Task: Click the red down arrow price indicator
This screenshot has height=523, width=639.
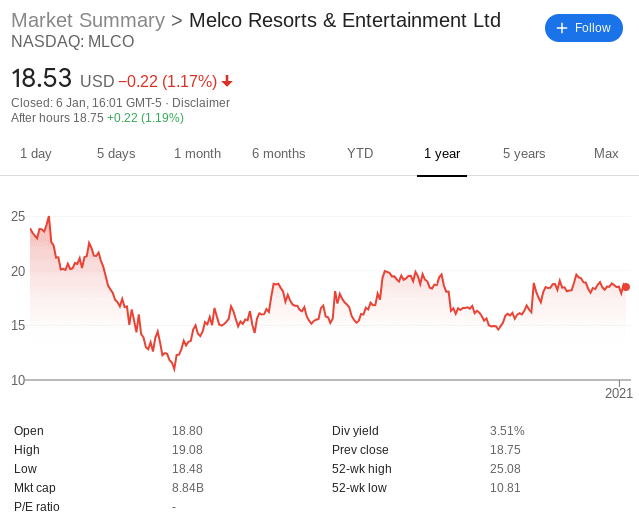Action: coord(227,81)
